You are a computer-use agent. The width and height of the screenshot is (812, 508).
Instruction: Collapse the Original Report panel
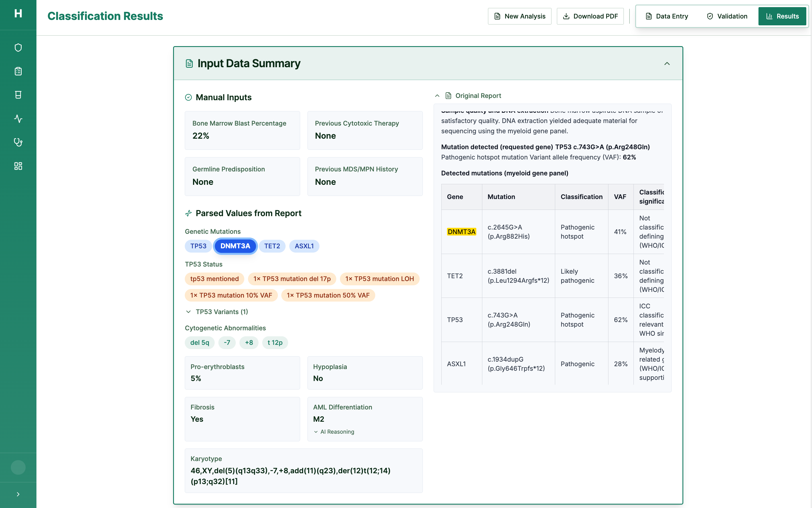[437, 96]
